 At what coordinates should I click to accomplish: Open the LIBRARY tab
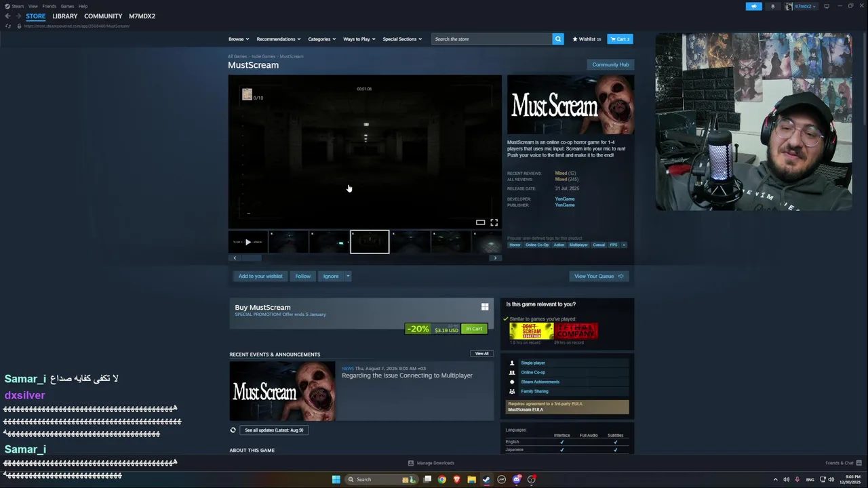[x=65, y=16]
